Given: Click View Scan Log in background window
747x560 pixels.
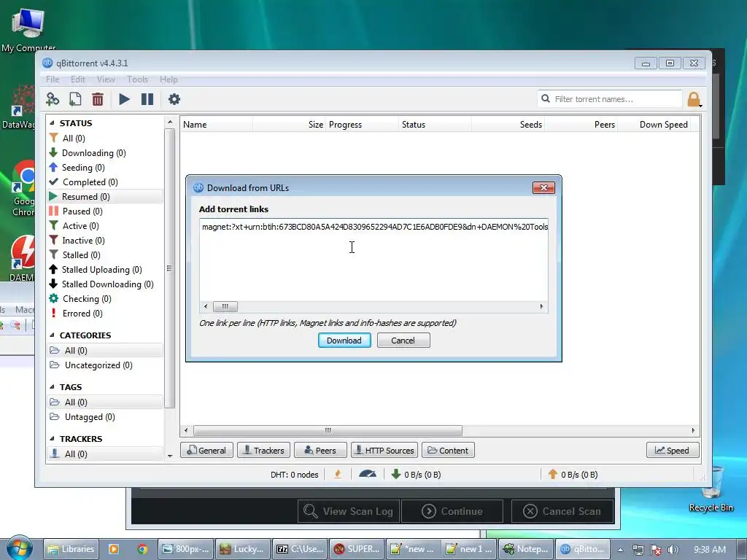Looking at the screenshot, I should [349, 511].
